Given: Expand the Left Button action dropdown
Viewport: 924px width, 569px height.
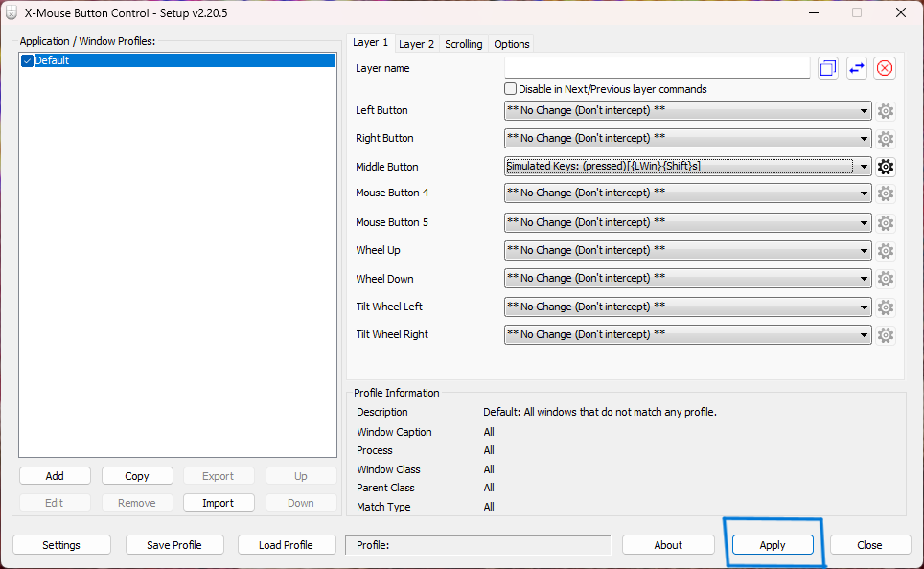Looking at the screenshot, I should click(x=687, y=111).
